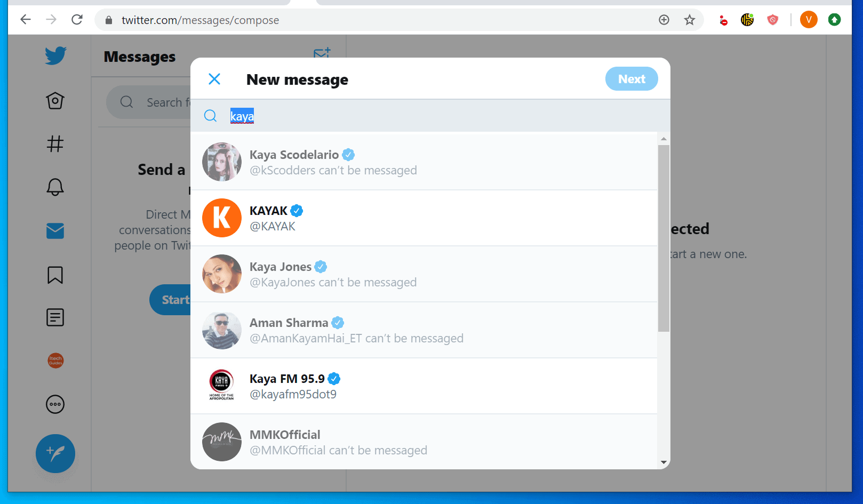Click Kaya Jones's profile photo
Viewport: 863px width, 504px height.
click(x=222, y=274)
